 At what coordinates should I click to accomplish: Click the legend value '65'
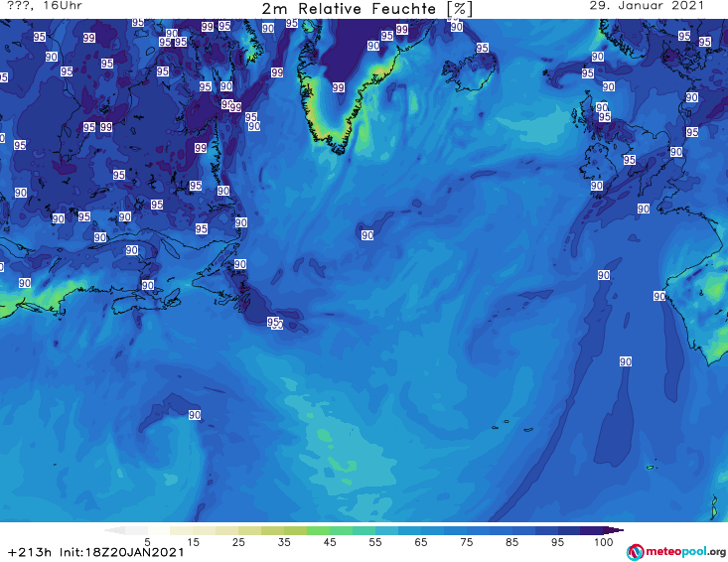pyautogui.click(x=421, y=542)
